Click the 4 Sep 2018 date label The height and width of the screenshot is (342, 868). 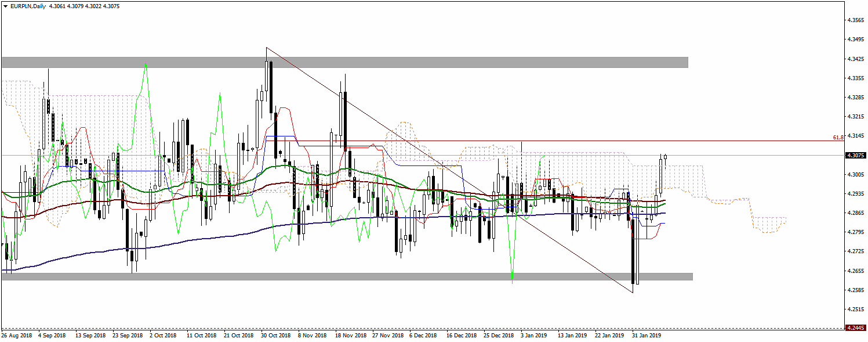tap(52, 336)
